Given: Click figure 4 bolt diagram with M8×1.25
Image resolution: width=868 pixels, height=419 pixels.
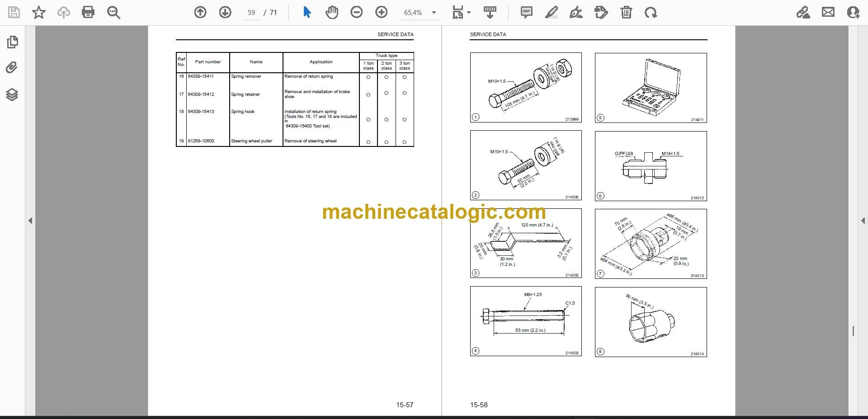Looking at the screenshot, I should tap(526, 321).
